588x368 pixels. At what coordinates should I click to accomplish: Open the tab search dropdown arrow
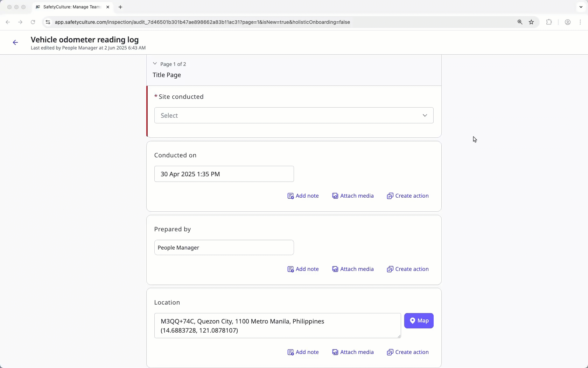(x=581, y=7)
